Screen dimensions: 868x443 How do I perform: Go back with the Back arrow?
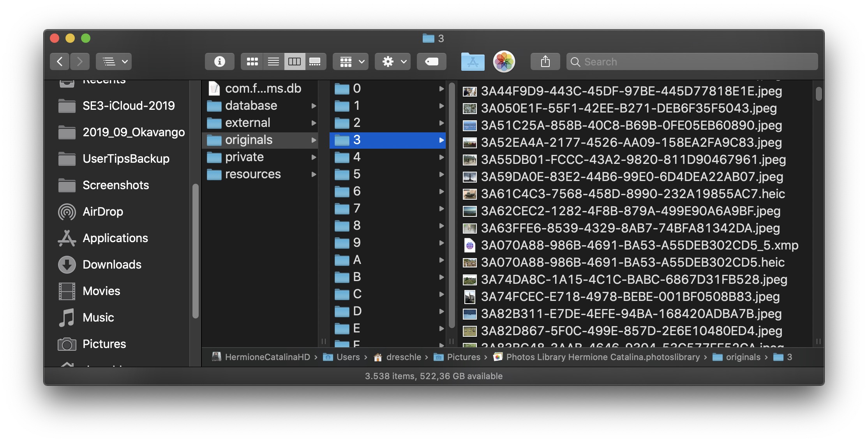click(x=60, y=62)
